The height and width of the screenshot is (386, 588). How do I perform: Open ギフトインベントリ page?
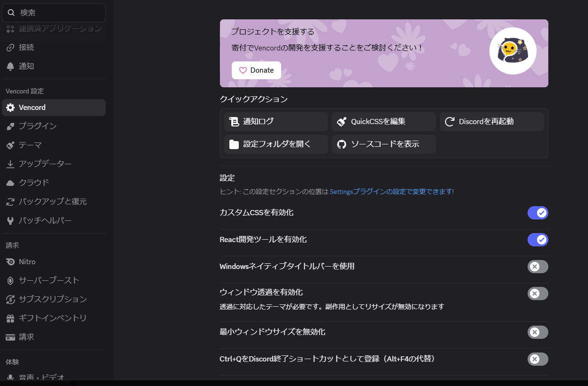54,319
